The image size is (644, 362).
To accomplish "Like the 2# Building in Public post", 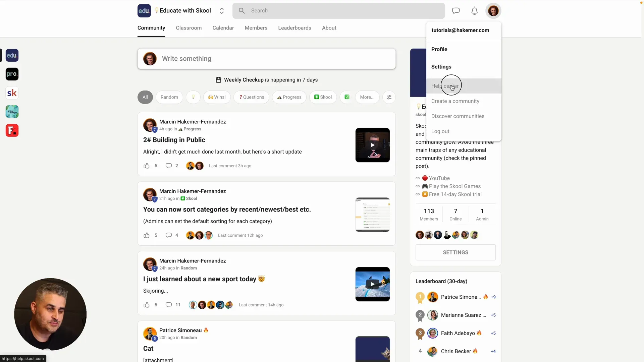I will click(147, 166).
